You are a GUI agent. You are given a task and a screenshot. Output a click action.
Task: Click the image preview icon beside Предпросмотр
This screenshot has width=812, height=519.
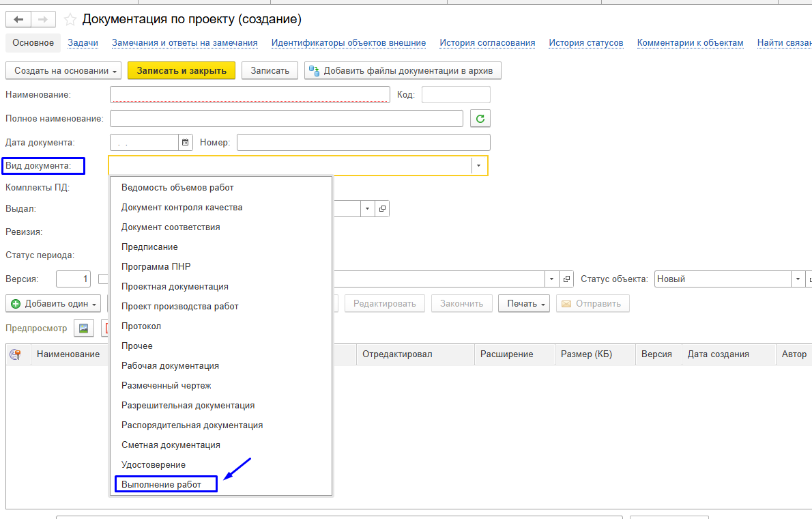click(84, 328)
